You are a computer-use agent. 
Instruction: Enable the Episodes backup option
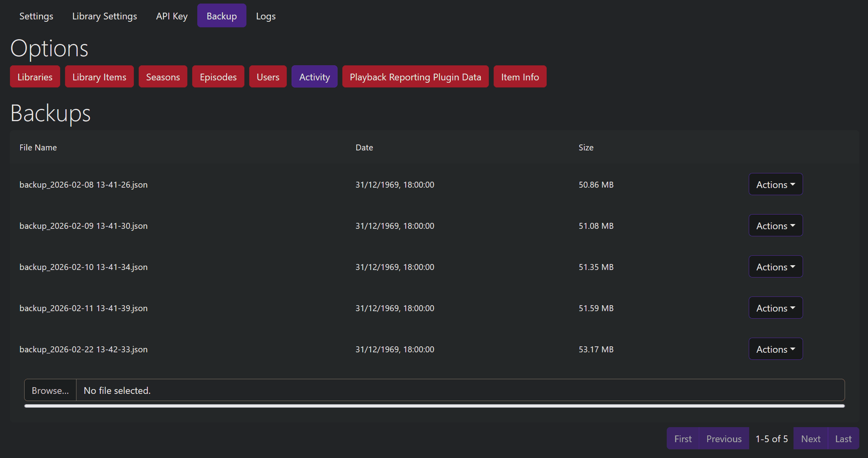[x=218, y=76]
